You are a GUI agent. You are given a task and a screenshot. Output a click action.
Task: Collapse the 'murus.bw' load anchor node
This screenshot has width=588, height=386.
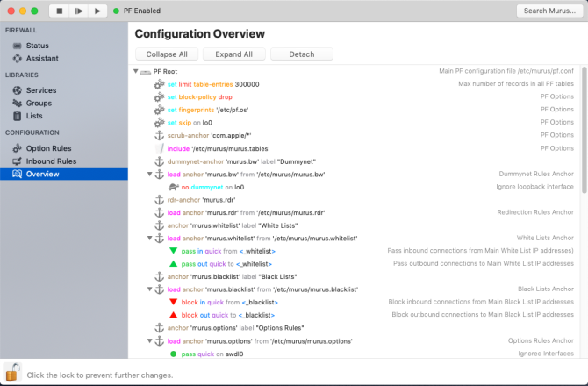(x=150, y=175)
